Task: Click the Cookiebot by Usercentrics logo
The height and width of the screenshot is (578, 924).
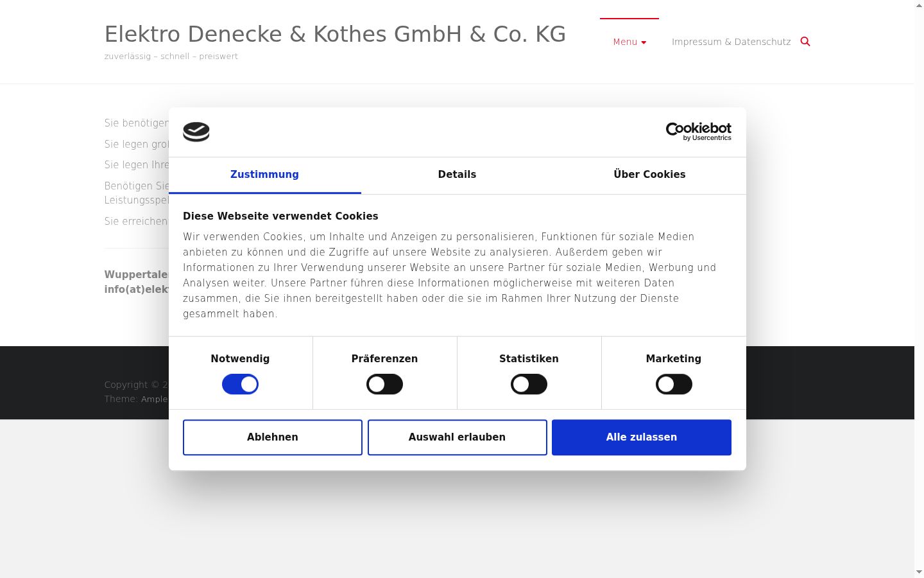Action: point(698,132)
